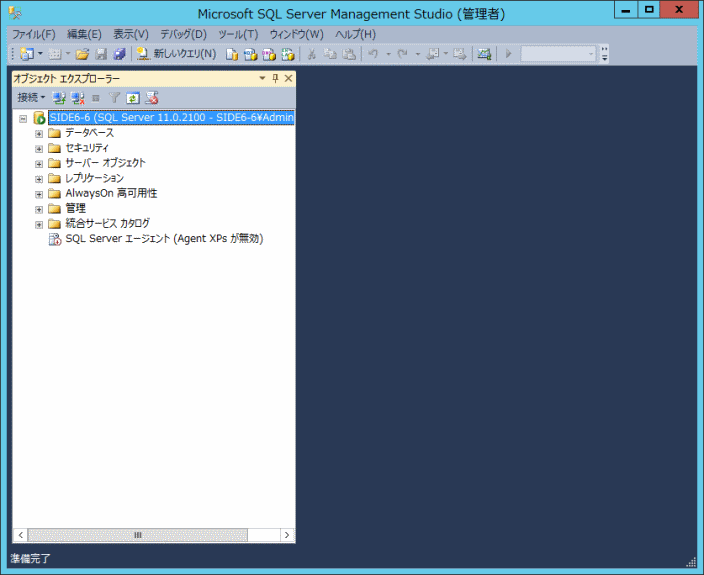
Task: Click the Connect Object Explorer icon
Action: (60, 98)
